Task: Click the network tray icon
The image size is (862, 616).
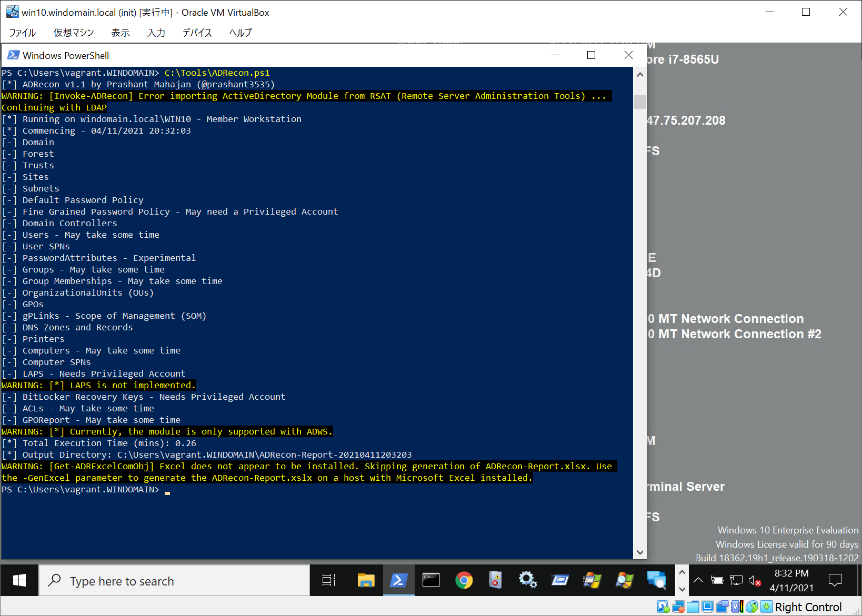Action: point(736,581)
